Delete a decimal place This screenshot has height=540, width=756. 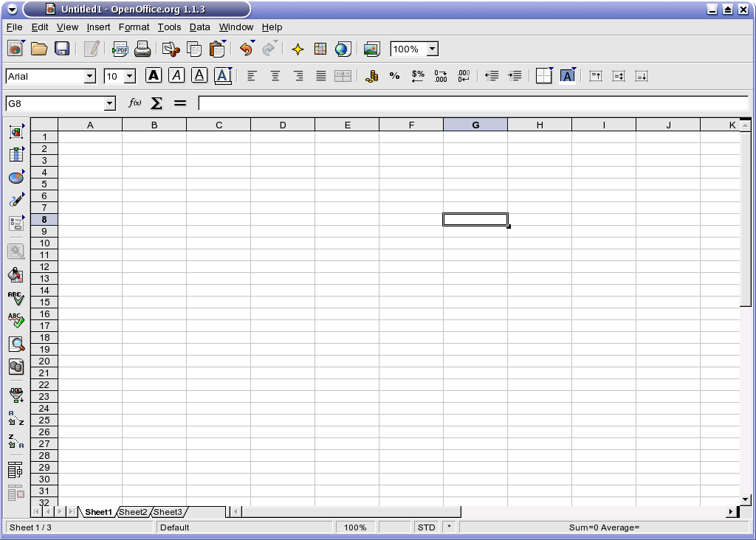point(464,76)
